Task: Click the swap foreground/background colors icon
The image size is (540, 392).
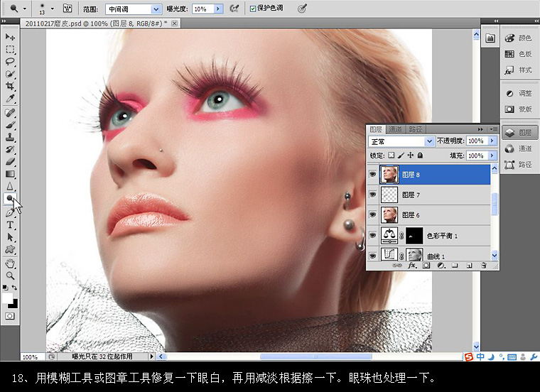Action: pos(14,287)
